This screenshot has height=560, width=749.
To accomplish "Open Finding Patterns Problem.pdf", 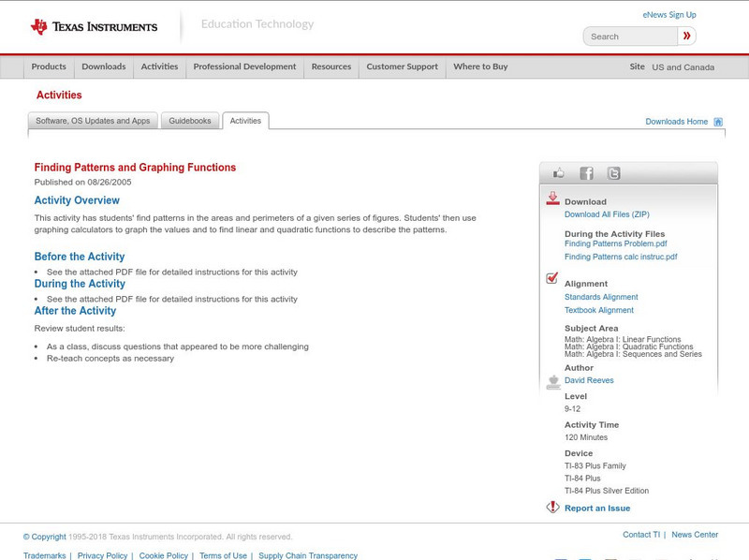I will tap(615, 243).
